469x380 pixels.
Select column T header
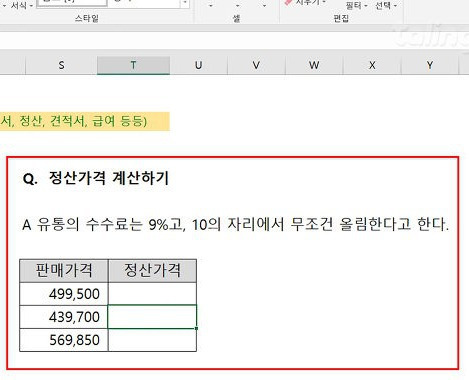point(133,65)
